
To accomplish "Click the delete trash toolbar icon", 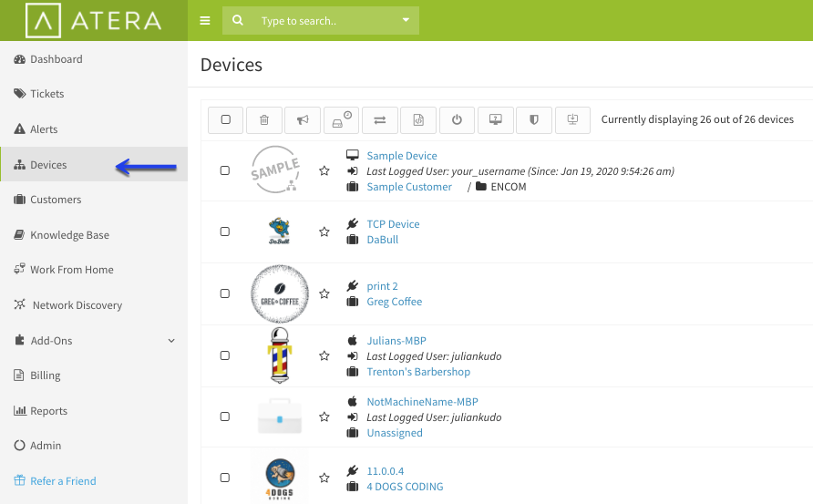I will pos(264,119).
